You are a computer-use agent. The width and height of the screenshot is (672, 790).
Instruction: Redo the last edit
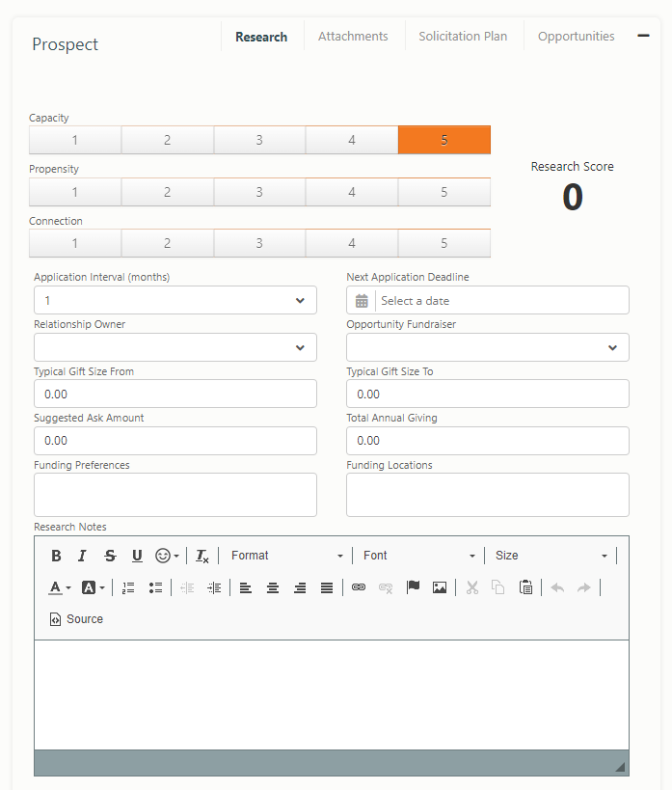click(x=584, y=587)
